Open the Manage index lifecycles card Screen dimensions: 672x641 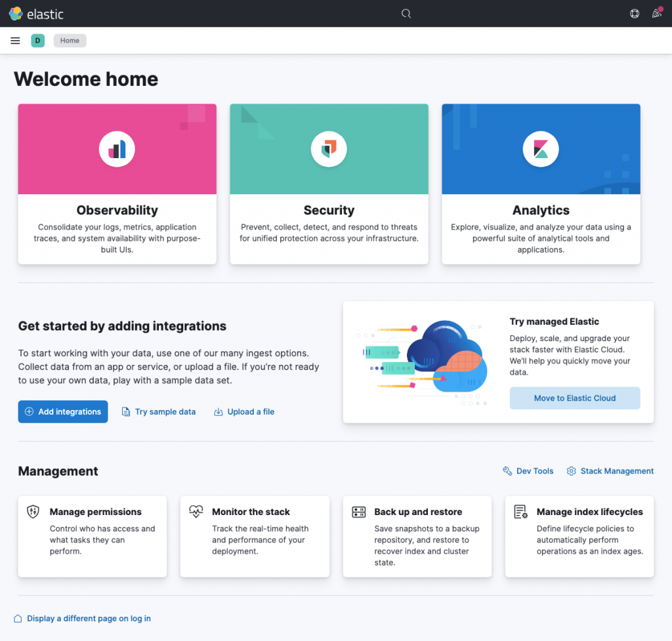click(579, 537)
